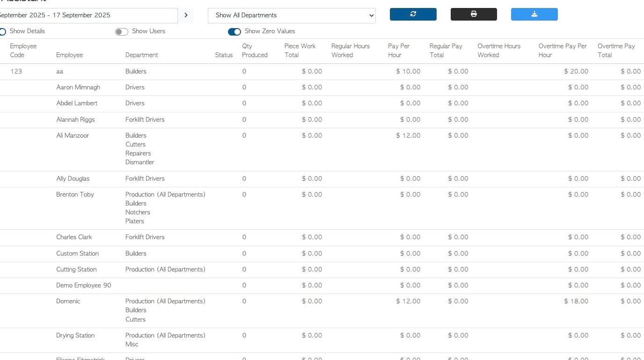Screen dimensions: 644x360
Task: Sort by Employee column header
Action: tap(69, 55)
